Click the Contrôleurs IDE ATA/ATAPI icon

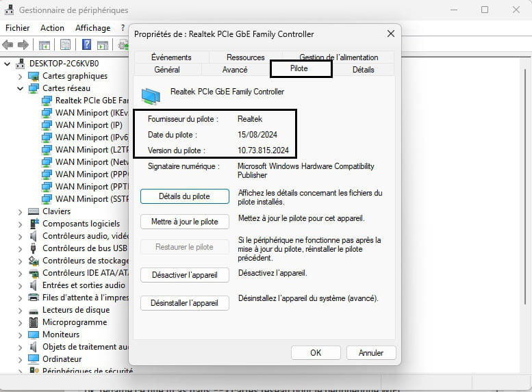[x=34, y=273]
